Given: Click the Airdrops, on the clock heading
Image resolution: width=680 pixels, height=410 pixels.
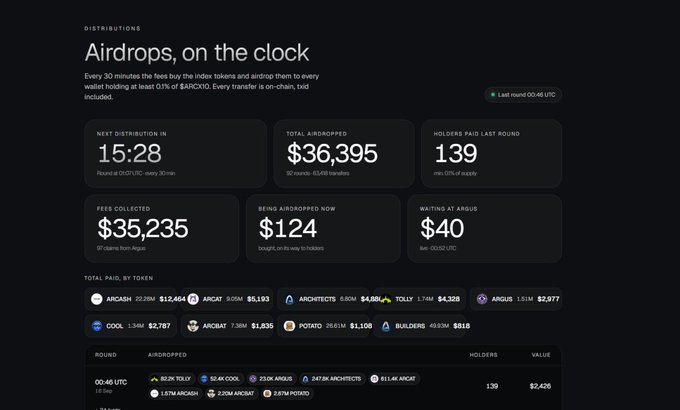Looking at the screenshot, I should click(197, 53).
